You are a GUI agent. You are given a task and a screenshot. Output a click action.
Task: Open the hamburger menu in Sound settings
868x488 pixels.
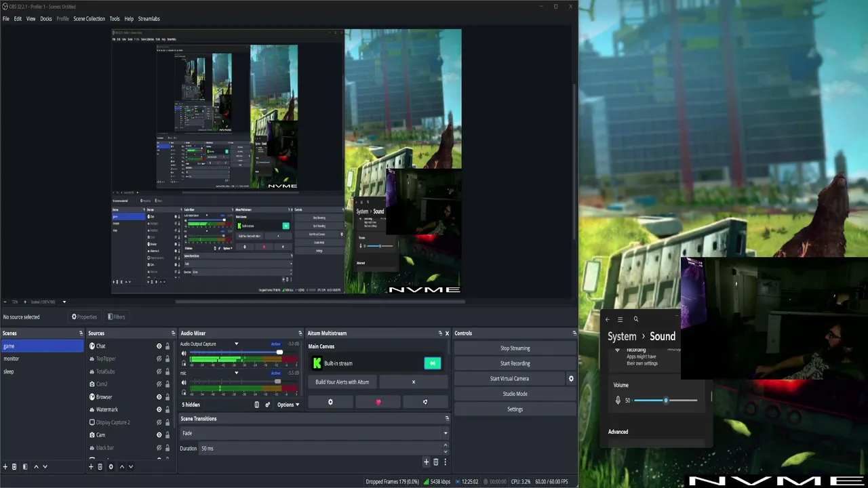pyautogui.click(x=620, y=319)
